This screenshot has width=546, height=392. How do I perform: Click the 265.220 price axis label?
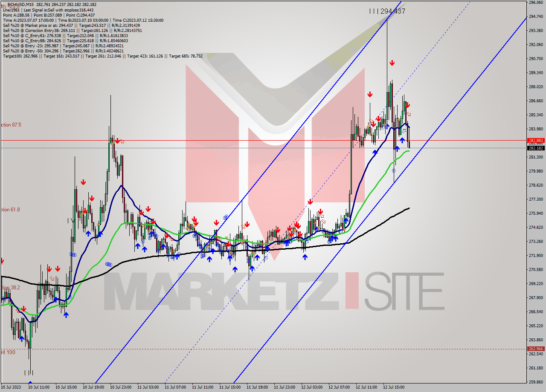(x=535, y=326)
